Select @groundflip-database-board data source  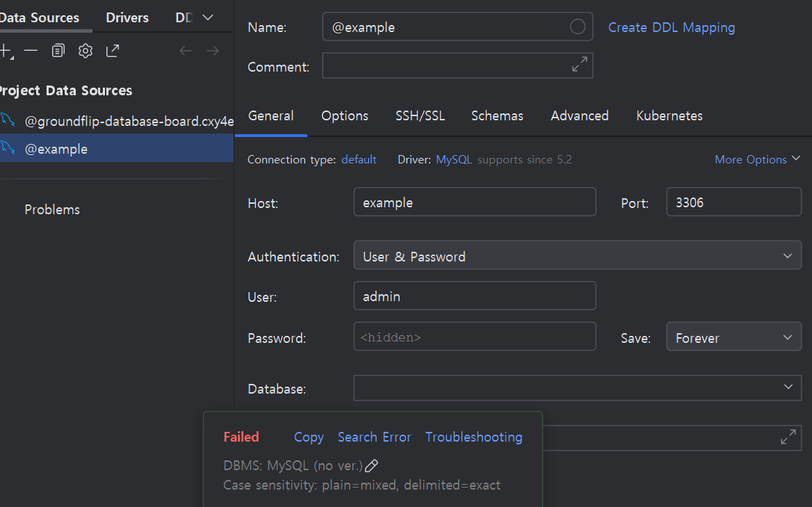(x=117, y=121)
